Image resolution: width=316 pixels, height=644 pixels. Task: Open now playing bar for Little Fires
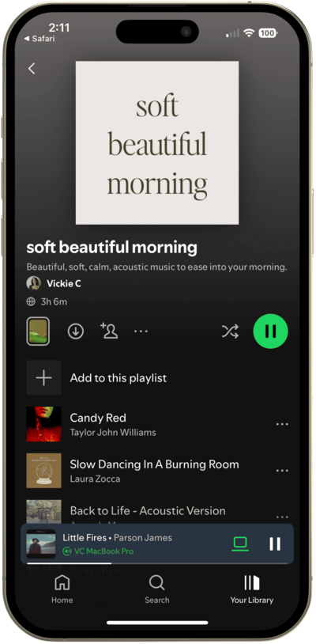pos(157,544)
